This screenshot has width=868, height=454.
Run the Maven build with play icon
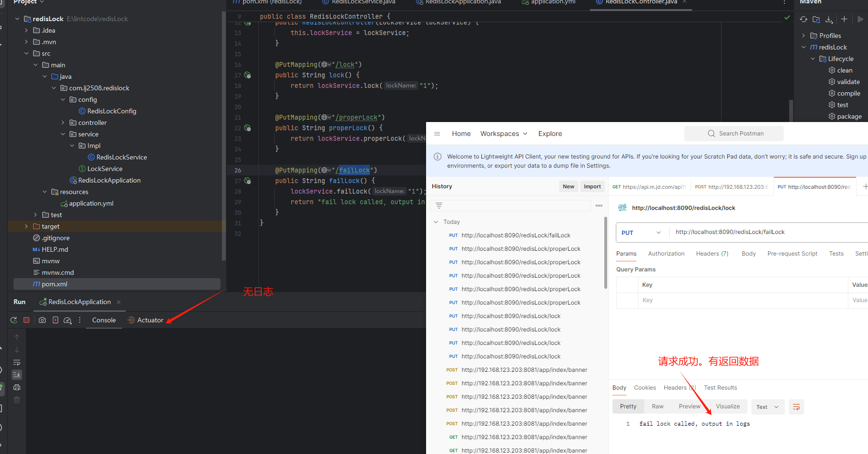point(860,19)
